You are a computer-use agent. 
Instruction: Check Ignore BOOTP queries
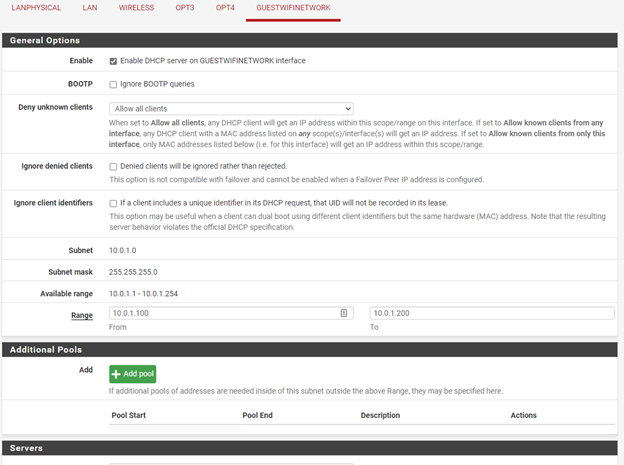[x=113, y=85]
